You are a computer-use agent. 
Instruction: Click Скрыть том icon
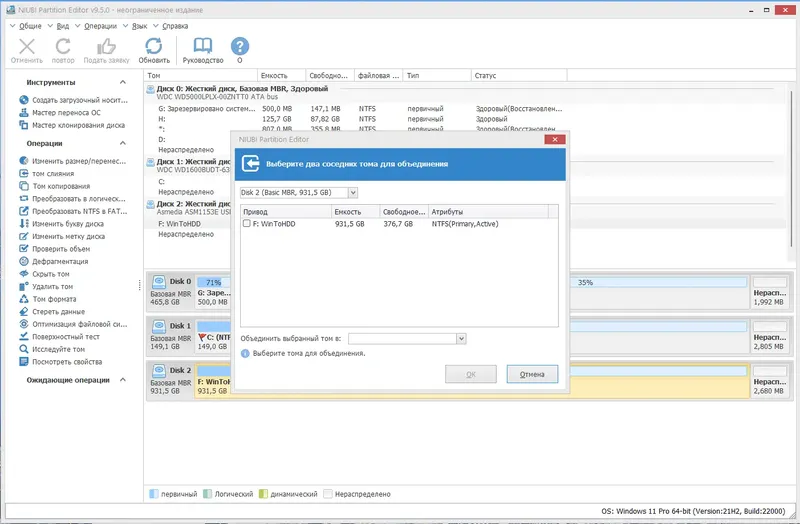pos(23,274)
